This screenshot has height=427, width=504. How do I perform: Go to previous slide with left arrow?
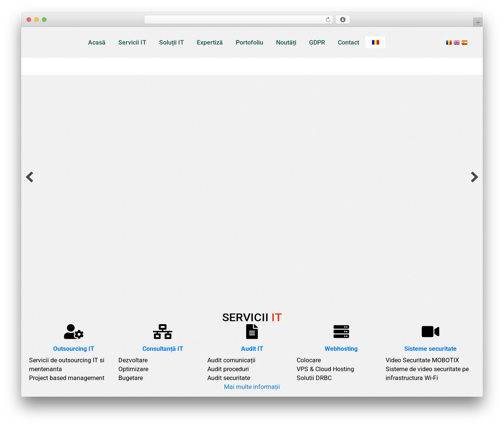30,177
